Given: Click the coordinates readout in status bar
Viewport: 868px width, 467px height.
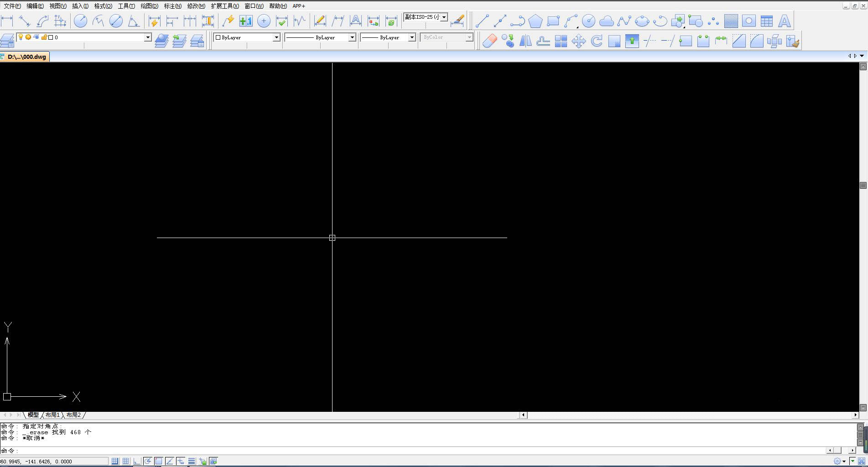Looking at the screenshot, I should click(54, 461).
